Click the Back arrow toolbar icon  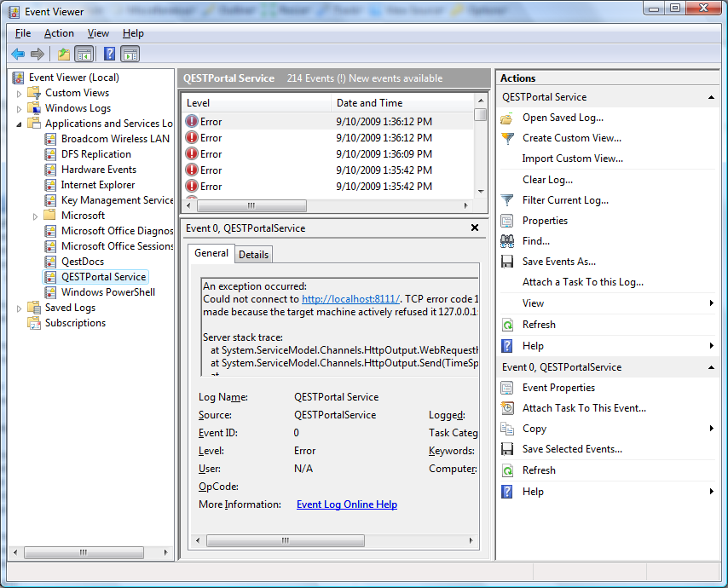coord(17,55)
